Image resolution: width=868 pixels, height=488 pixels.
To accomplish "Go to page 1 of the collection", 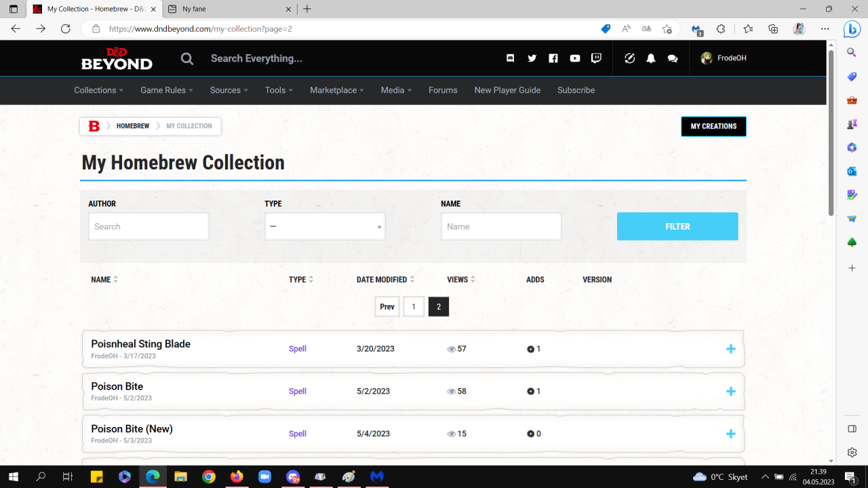I will pos(414,307).
